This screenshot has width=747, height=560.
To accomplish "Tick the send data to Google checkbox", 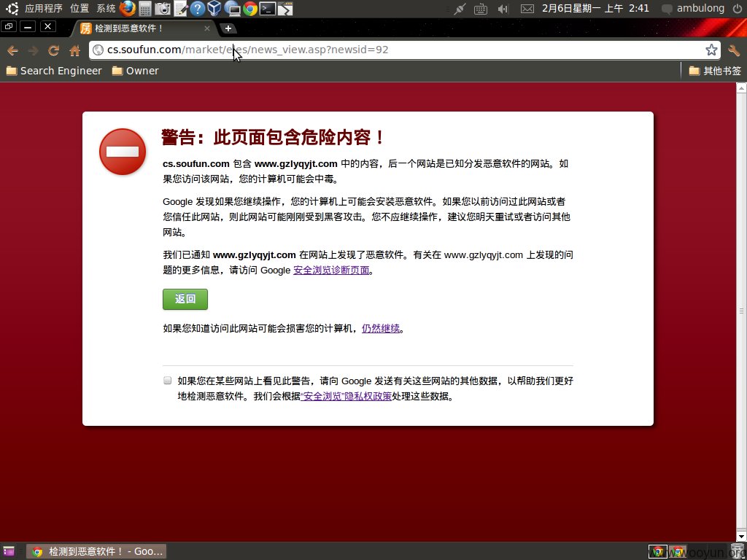I will coord(167,380).
